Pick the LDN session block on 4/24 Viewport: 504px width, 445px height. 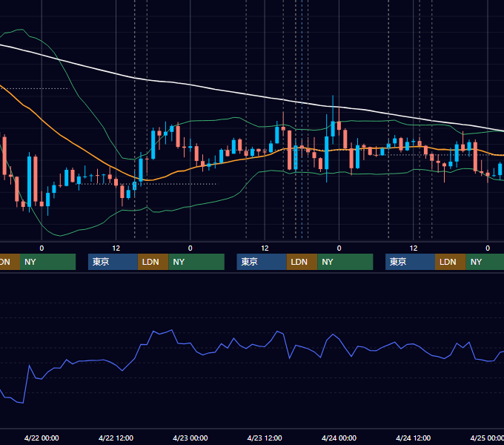click(451, 262)
